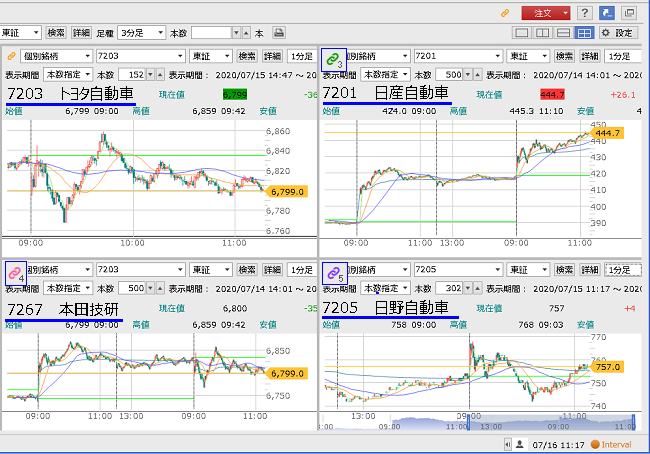The image size is (650, 454).
Task: Open the 個別銘柄 dropdown in Toyota panel
Action: [56, 56]
